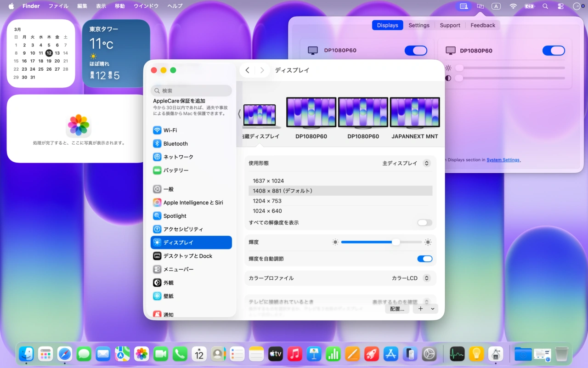This screenshot has width=588, height=368.
Task: Open Bluetooth settings from sidebar
Action: (x=175, y=143)
